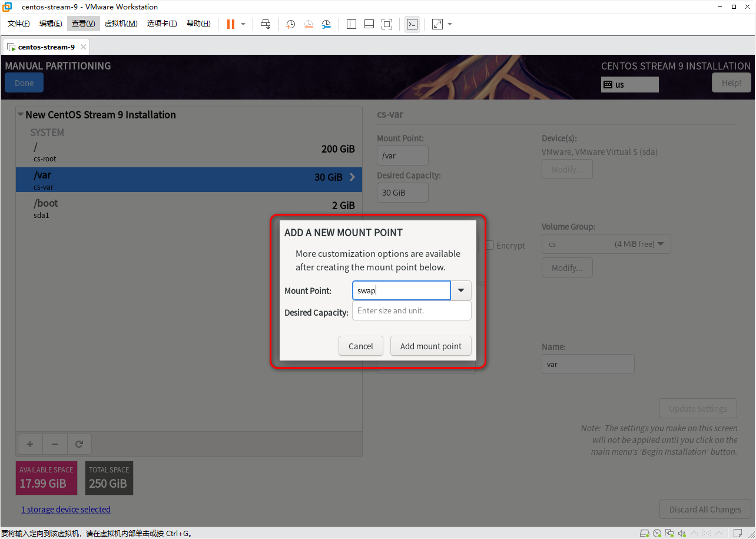Open the 虚拟机(M) menu
The width and height of the screenshot is (756, 539).
coord(121,24)
